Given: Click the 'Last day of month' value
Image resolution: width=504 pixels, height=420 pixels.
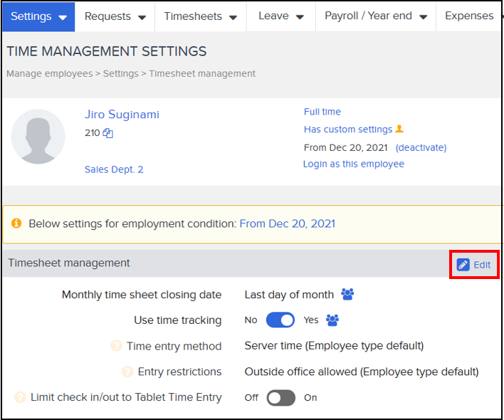Looking at the screenshot, I should tap(289, 295).
